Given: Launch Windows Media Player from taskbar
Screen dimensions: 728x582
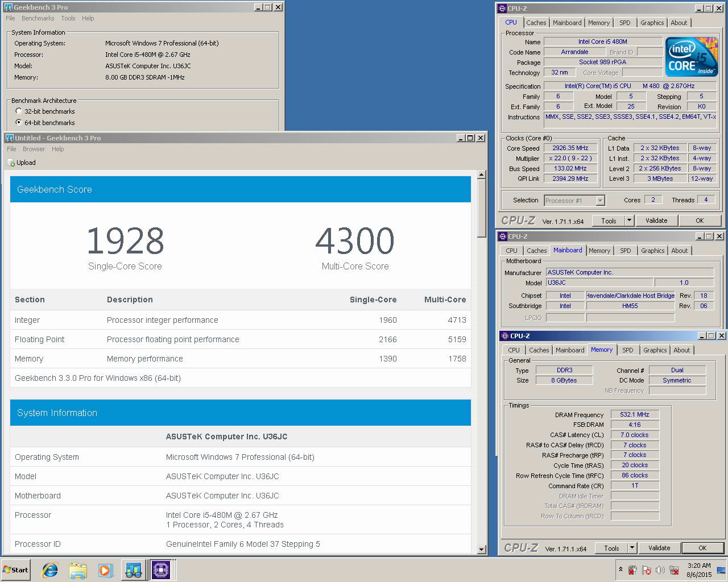Looking at the screenshot, I should (x=105, y=569).
